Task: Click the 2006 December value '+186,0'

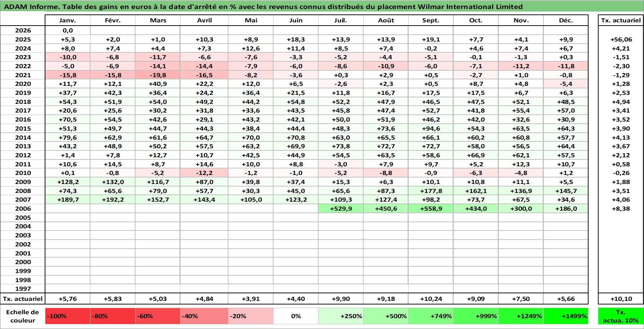Action: tap(566, 209)
